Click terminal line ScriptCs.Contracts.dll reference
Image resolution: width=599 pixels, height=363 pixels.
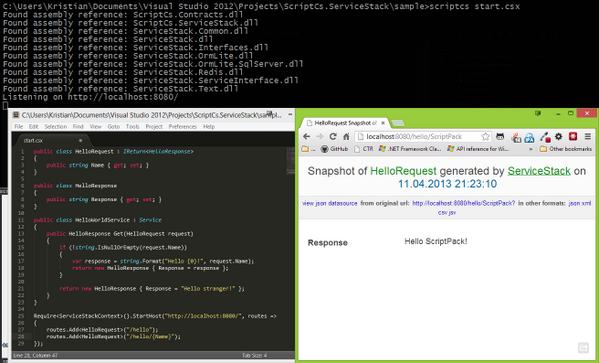pyautogui.click(x=123, y=15)
